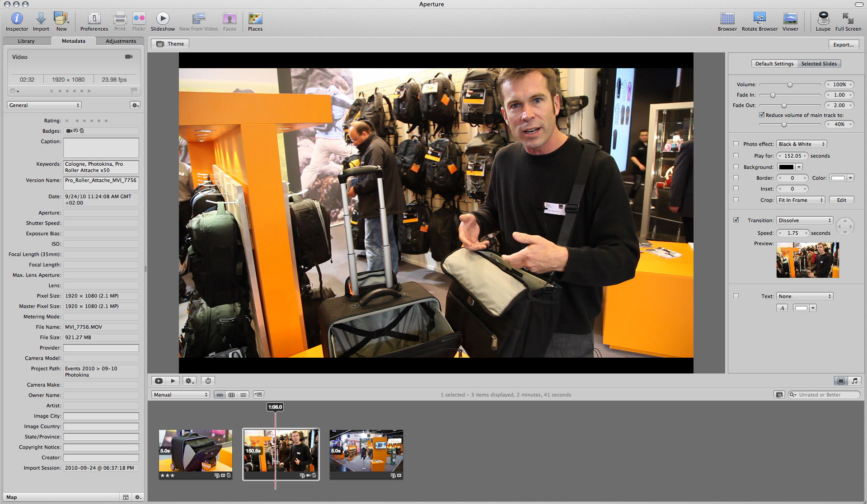Open the Faces toolbar icon
Viewport: 867px width, 504px height.
tap(230, 19)
